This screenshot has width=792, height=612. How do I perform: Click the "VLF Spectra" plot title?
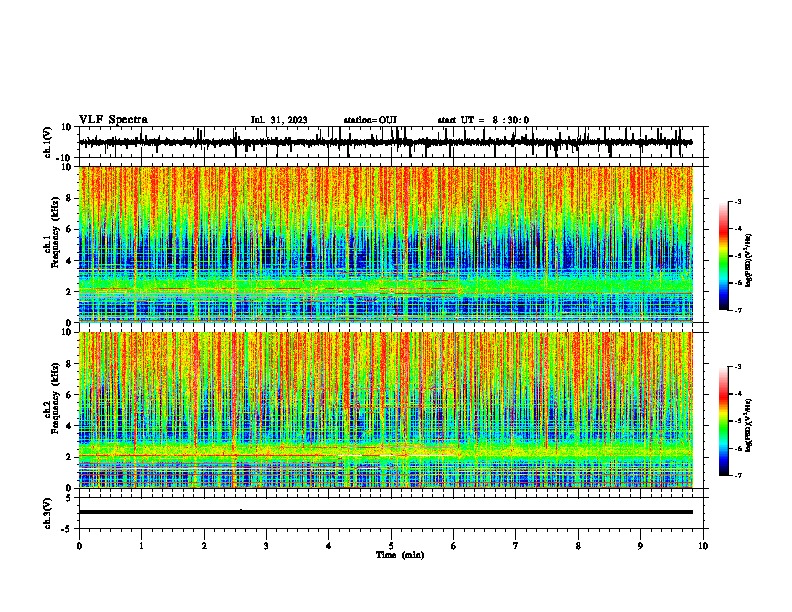point(113,120)
